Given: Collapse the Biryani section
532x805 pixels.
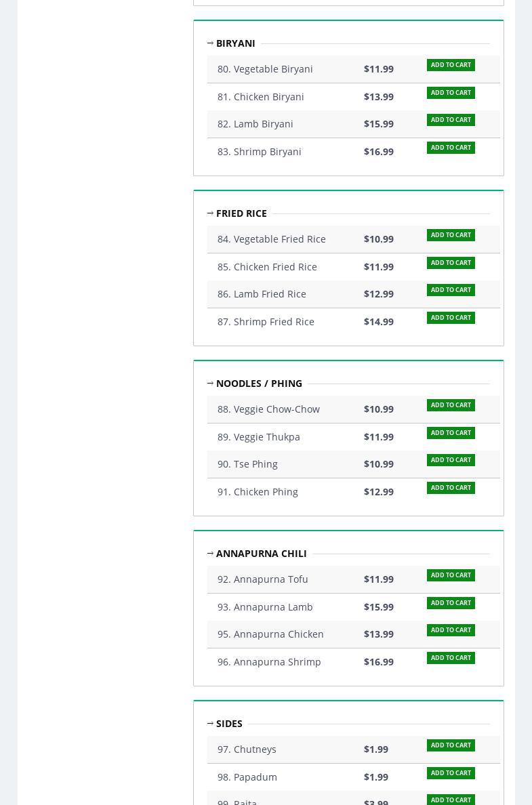Looking at the screenshot, I should tap(211, 43).
